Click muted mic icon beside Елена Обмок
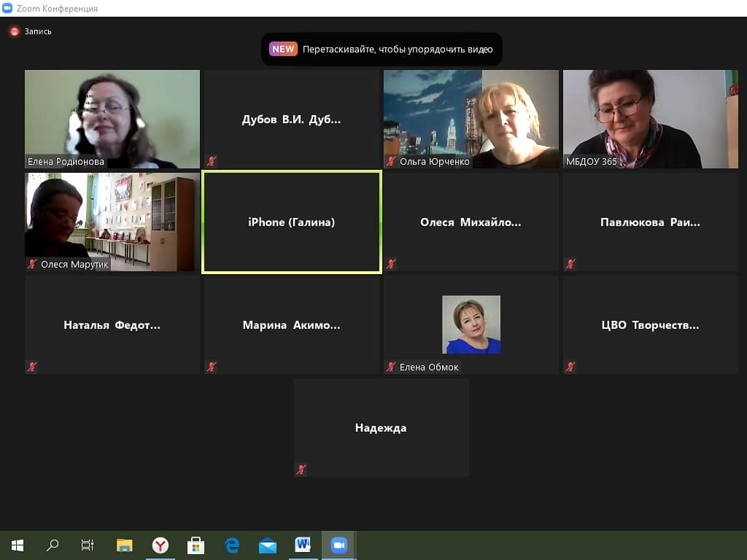747x560 pixels. [x=391, y=367]
